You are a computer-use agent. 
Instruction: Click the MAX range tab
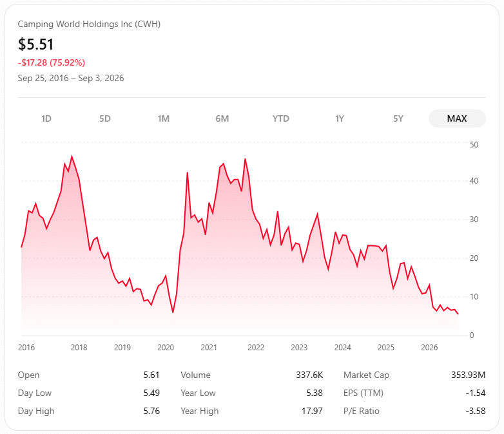[457, 118]
